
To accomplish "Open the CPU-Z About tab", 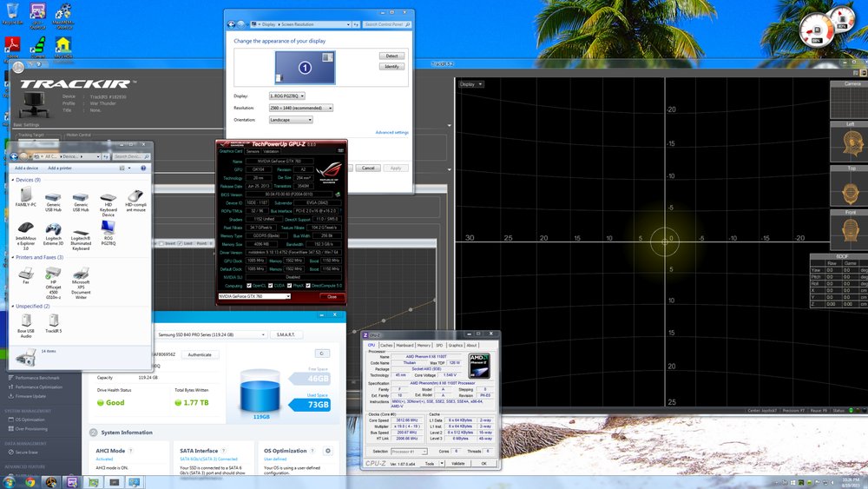I will click(471, 345).
